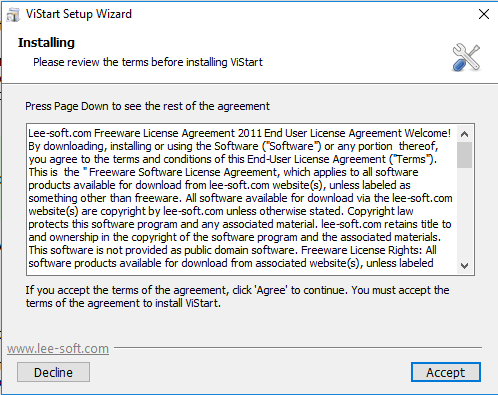Image resolution: width=498 pixels, height=395 pixels.
Task: Click the license scrollbar down arrow
Action: [464, 266]
